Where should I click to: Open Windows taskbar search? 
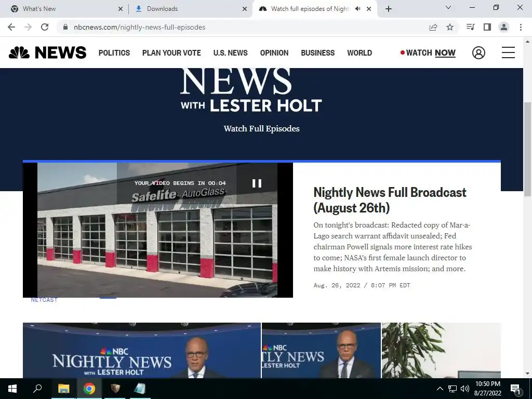[37, 389]
